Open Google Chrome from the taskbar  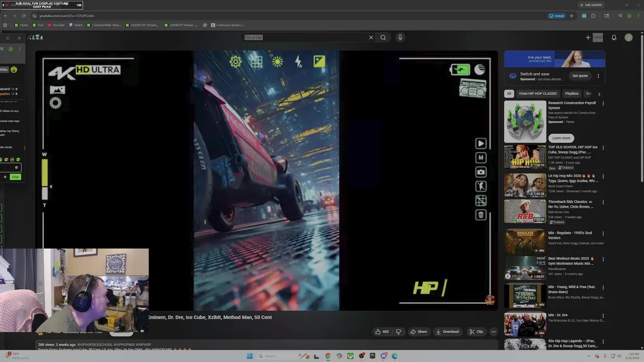coord(328,356)
